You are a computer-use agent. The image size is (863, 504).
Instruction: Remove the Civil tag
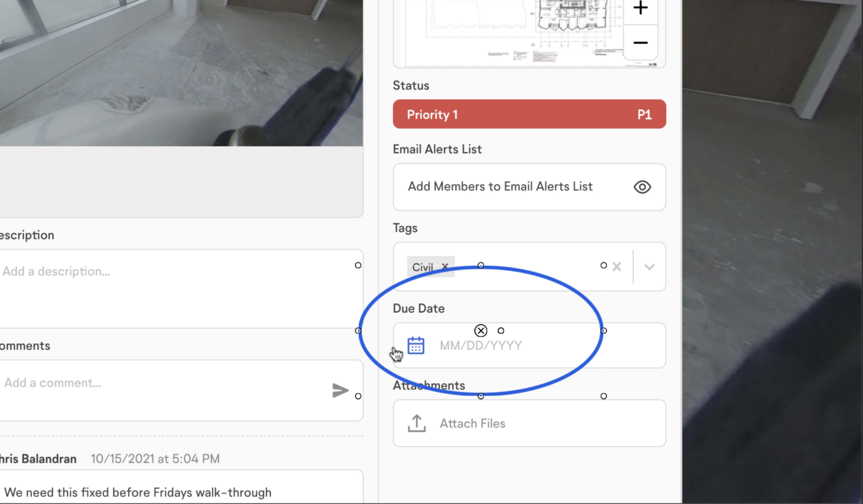coord(444,266)
